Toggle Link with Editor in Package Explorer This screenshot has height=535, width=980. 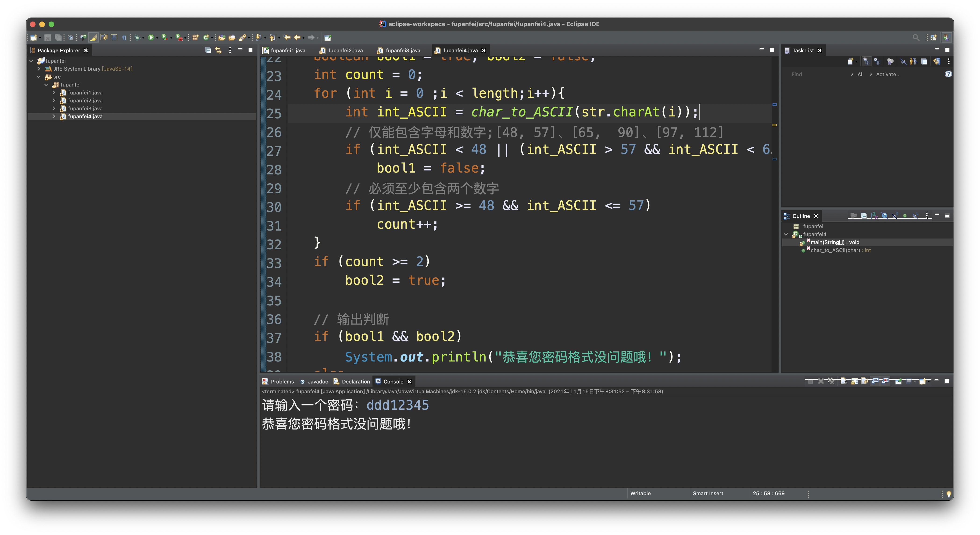[x=218, y=50]
